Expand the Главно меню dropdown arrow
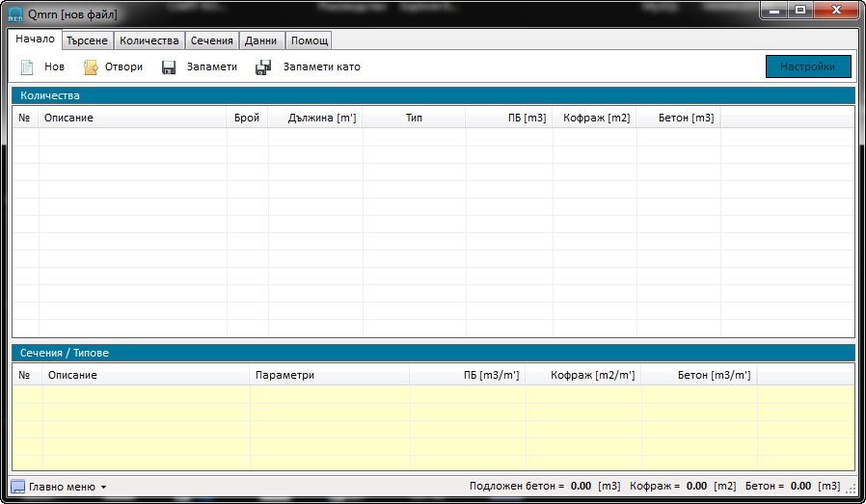Image resolution: width=866 pixels, height=504 pixels. click(x=103, y=488)
